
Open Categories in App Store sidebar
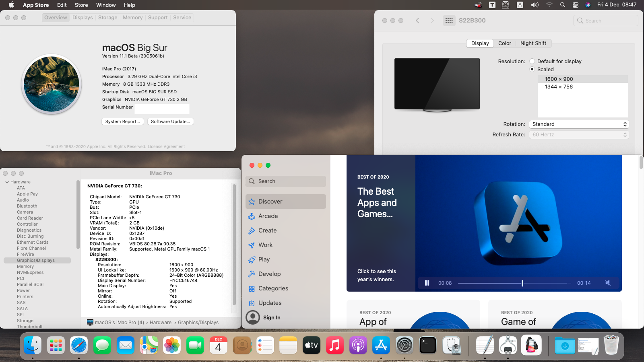pos(285,288)
